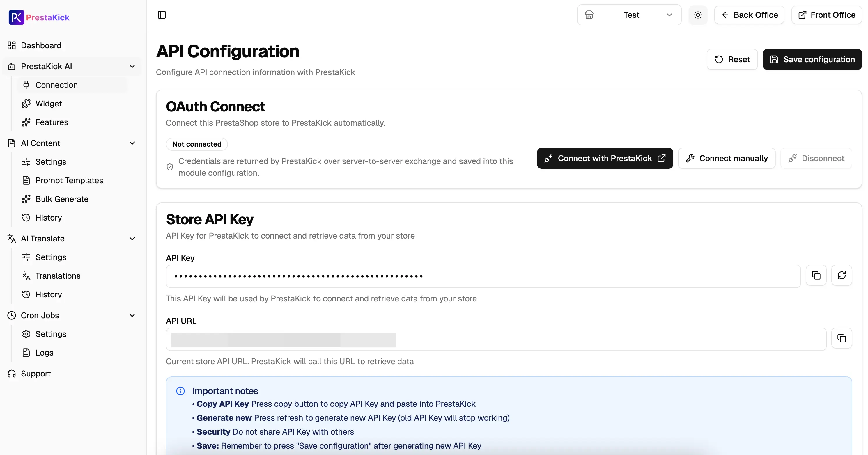868x455 pixels.
Task: Open the Widget page
Action: tap(49, 103)
